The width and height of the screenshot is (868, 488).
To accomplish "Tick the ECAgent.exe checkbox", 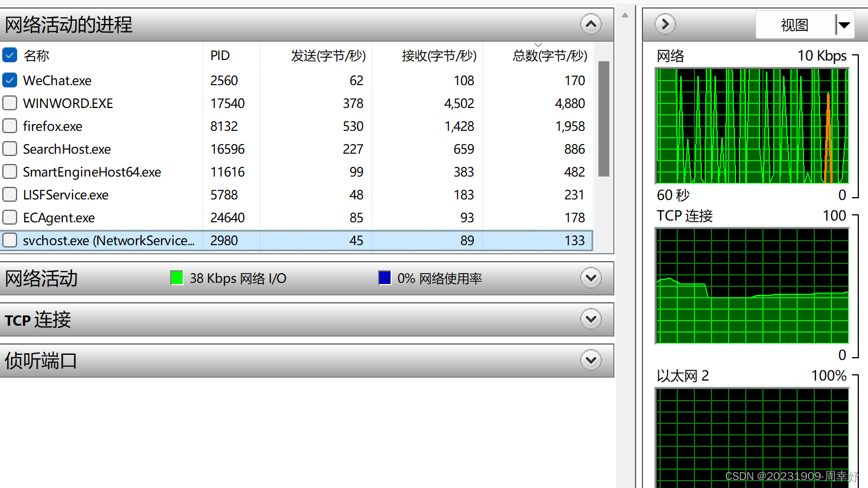I will click(x=10, y=218).
